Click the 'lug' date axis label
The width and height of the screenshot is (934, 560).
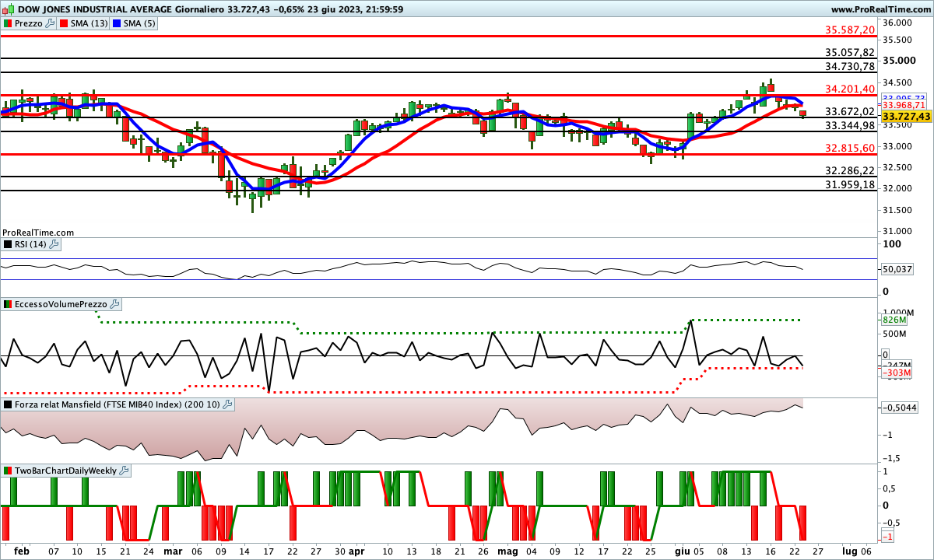(849, 551)
